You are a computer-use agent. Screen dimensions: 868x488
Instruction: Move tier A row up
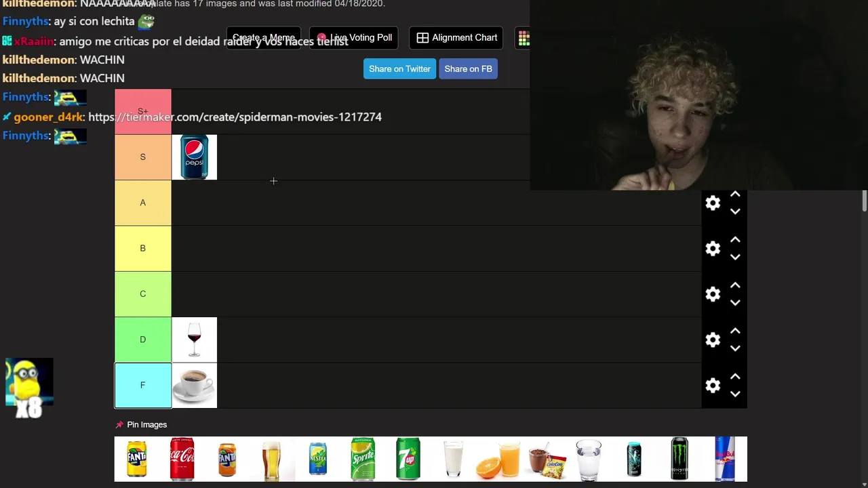(x=735, y=195)
